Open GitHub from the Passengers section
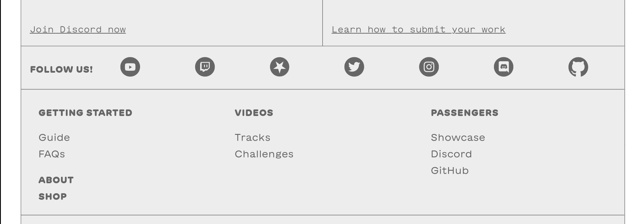 coord(450,171)
